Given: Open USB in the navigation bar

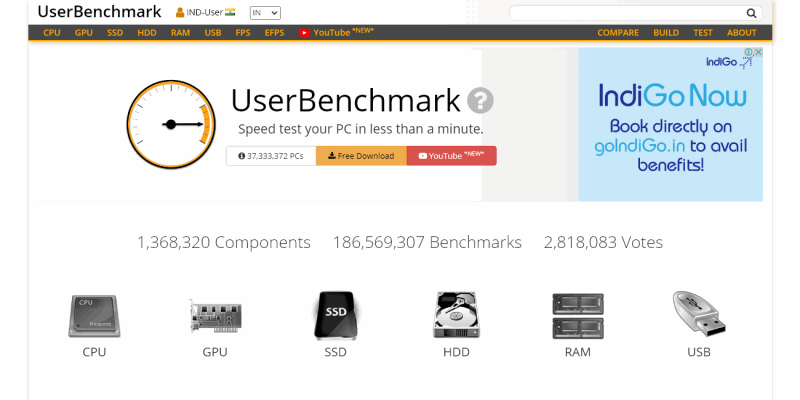Looking at the screenshot, I should [213, 33].
